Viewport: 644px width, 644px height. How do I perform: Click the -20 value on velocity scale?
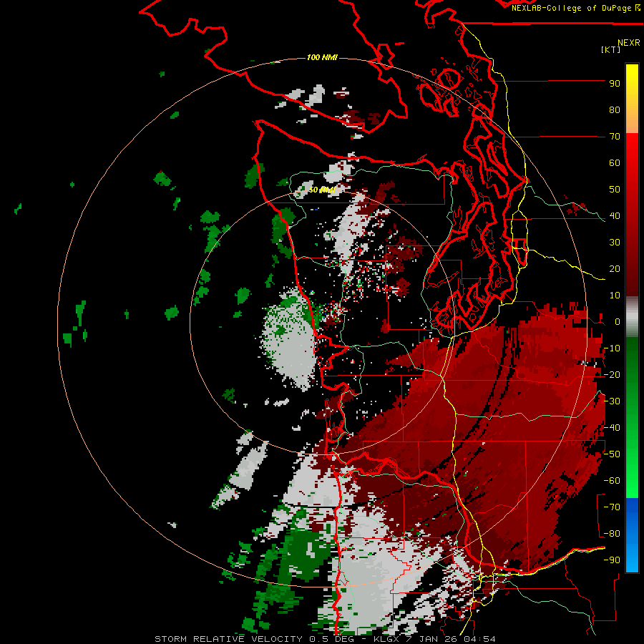[x=612, y=375]
